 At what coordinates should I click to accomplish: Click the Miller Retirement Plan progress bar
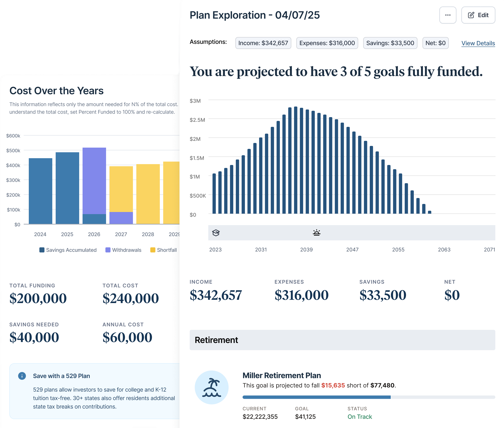coord(369,397)
